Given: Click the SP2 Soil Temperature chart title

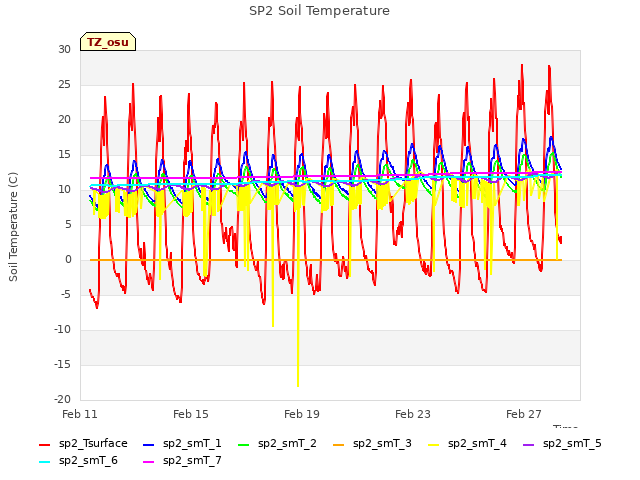Looking at the screenshot, I should tap(319, 11).
